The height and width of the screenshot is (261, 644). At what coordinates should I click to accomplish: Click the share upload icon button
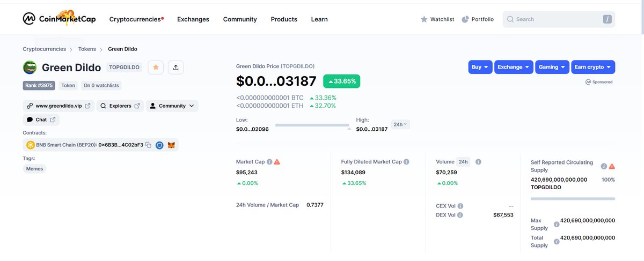click(176, 68)
